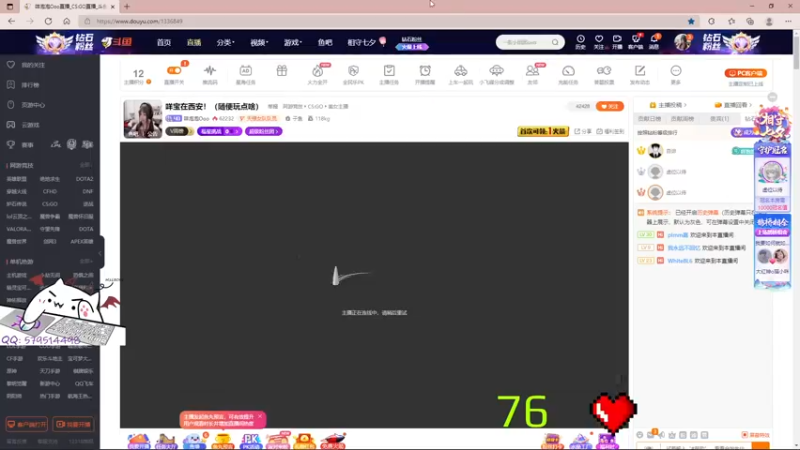Click the UFO icon in the streamer toolbar
The height and width of the screenshot is (450, 800).
(x=496, y=70)
